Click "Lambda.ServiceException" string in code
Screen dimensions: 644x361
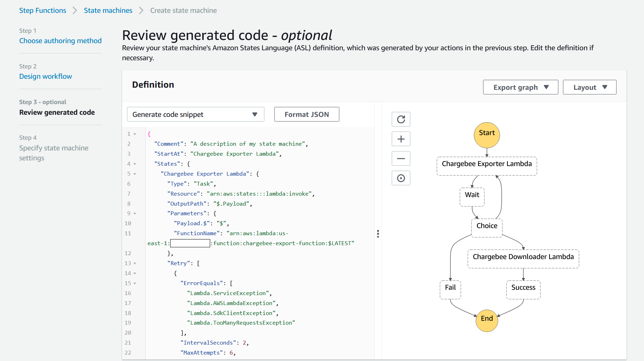(228, 293)
